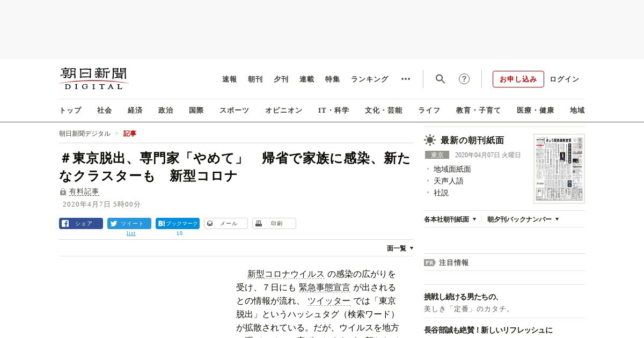Image resolution: width=644 pixels, height=338 pixels.
Task: Select オピニオン category tab
Action: [x=283, y=110]
